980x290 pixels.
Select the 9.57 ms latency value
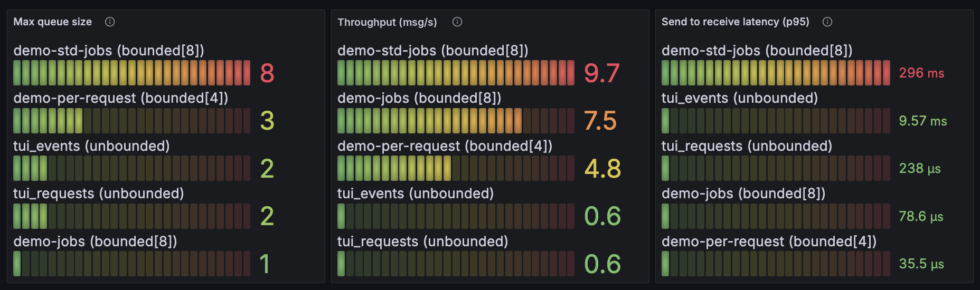(923, 121)
